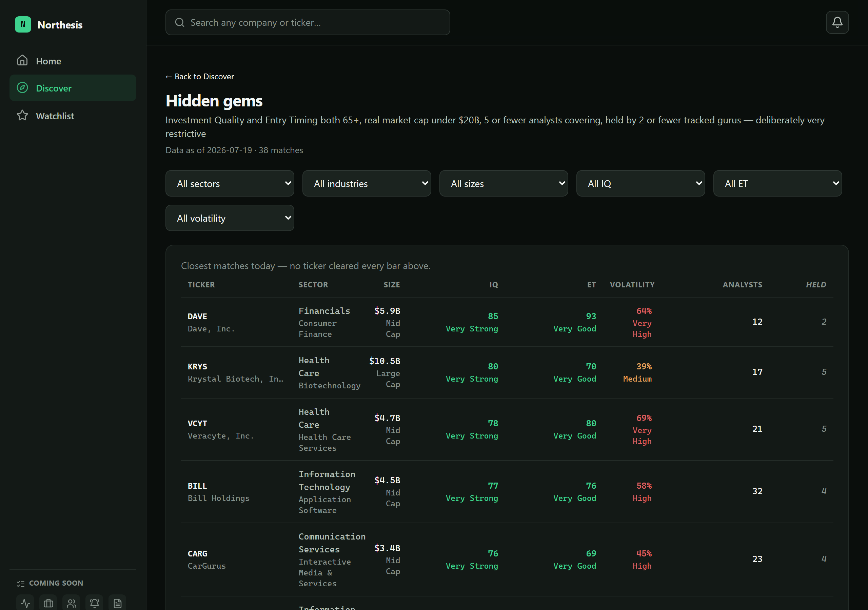Click Biotechnology industry text
The height and width of the screenshot is (610, 868).
click(x=329, y=386)
